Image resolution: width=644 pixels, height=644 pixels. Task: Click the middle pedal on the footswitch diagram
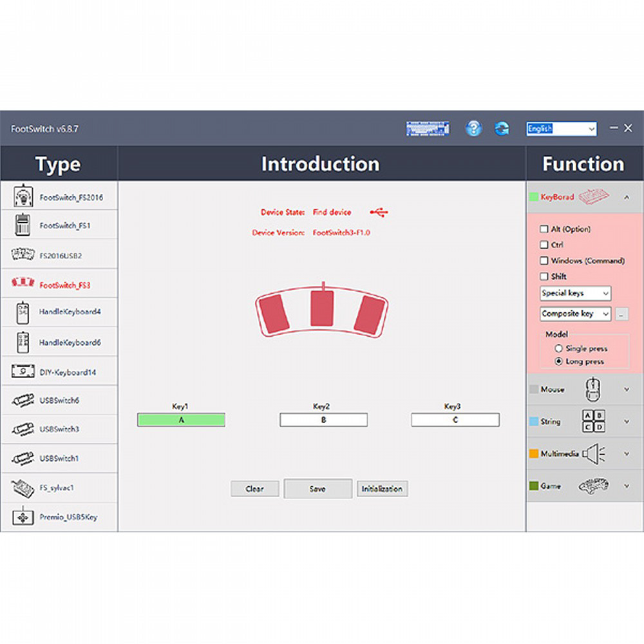pyautogui.click(x=322, y=308)
